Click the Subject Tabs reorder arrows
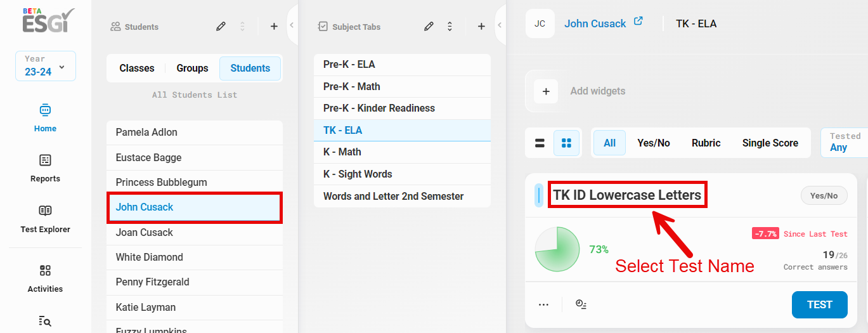Screen dimensions: 868x333 (450, 27)
